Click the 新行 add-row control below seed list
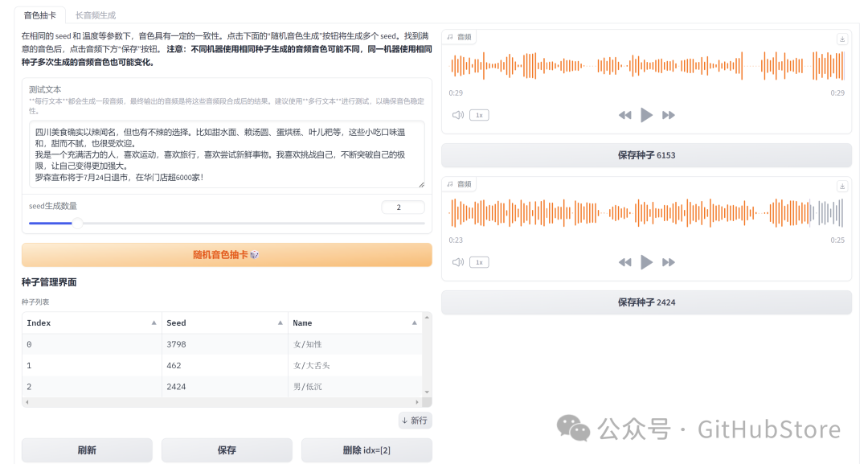The image size is (868, 464). pyautogui.click(x=415, y=420)
